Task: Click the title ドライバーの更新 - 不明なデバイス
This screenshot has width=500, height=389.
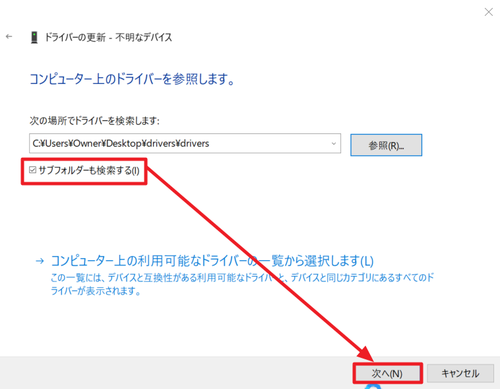Action: 108,37
